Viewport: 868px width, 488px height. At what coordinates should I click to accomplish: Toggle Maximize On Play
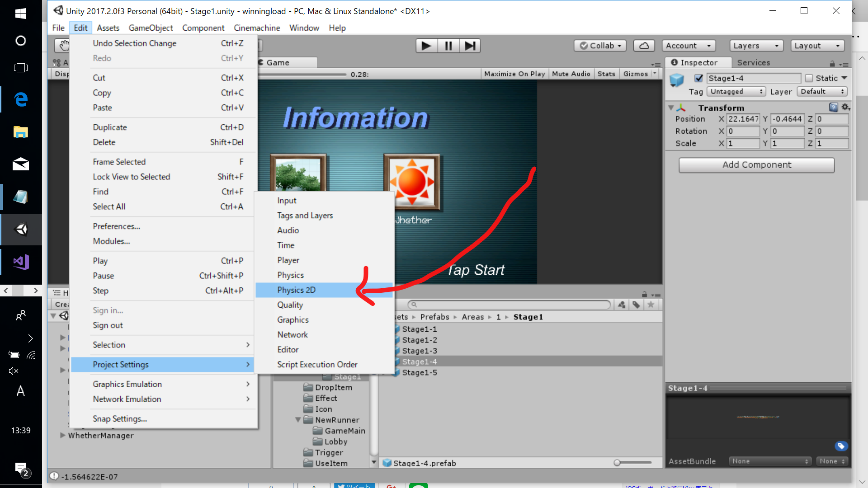point(514,74)
